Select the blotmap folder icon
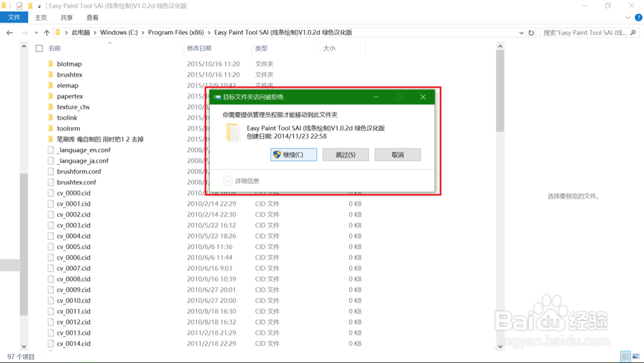Viewport: 644px width, 363px height. point(50,64)
